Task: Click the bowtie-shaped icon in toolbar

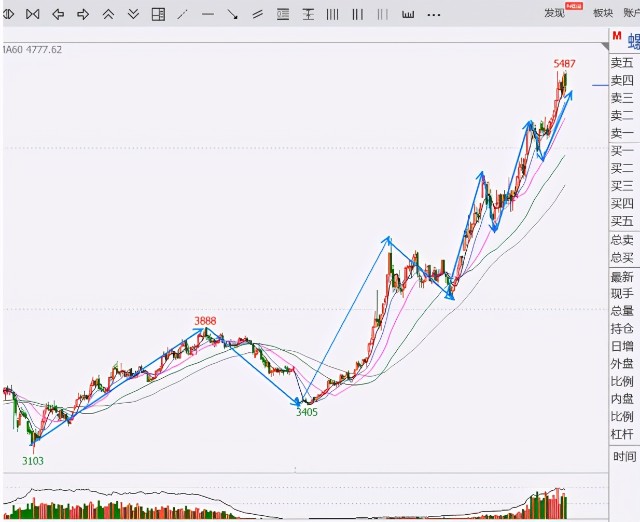Action: 32,14
